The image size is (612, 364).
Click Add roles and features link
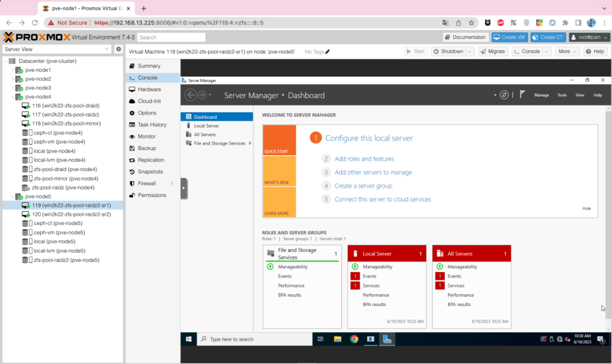[364, 159]
